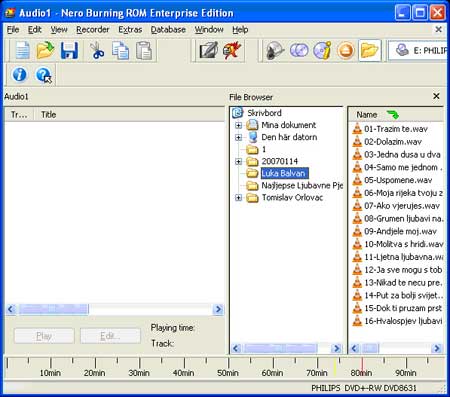This screenshot has width=450, height=397.
Task: Select file 04-Samo me jednom
Action: click(403, 167)
